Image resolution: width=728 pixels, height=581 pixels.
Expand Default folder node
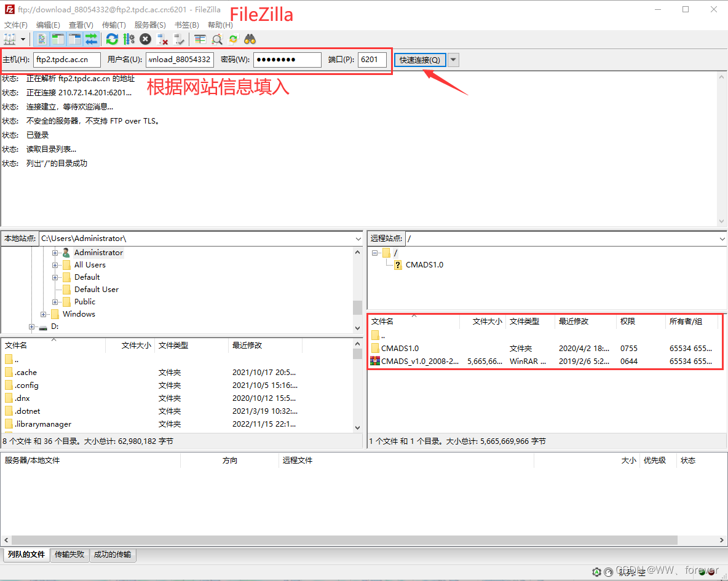[55, 277]
